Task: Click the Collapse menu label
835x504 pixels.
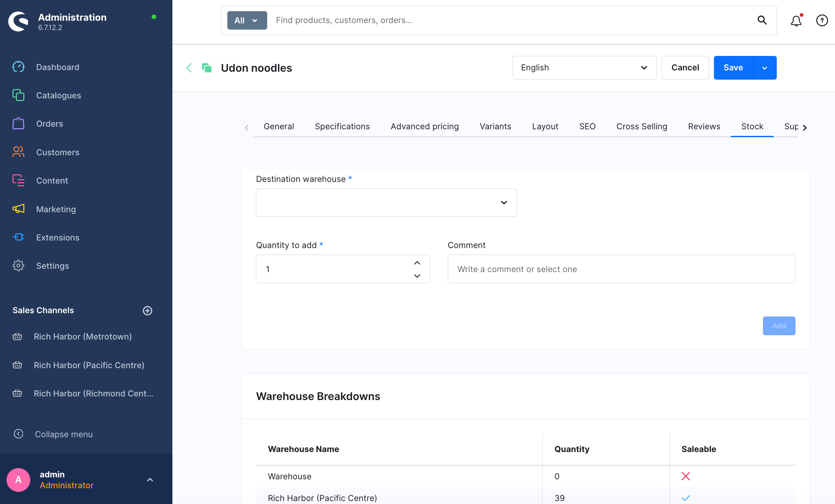Action: 64,434
